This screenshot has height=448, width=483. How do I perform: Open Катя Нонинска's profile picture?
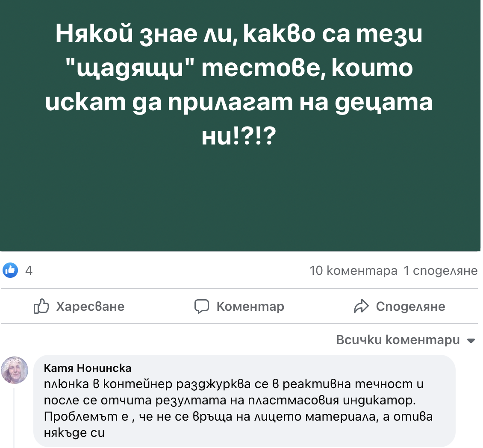tap(15, 370)
